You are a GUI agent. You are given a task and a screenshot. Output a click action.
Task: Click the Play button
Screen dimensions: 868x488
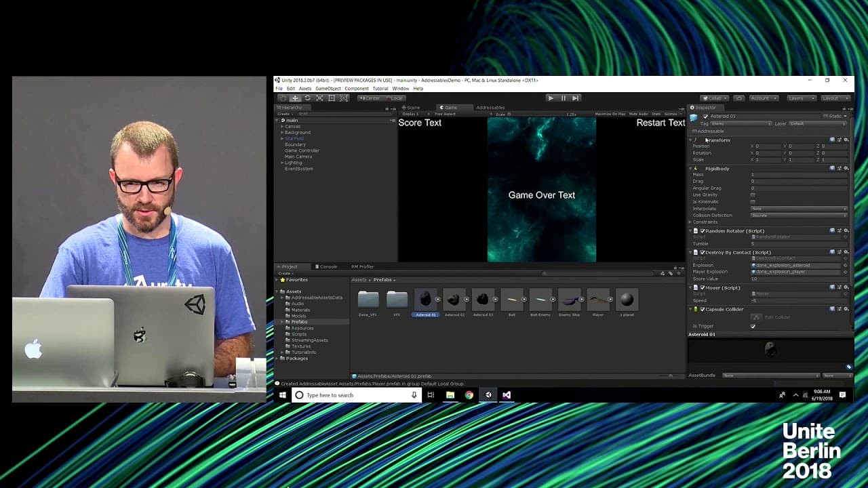pos(551,98)
